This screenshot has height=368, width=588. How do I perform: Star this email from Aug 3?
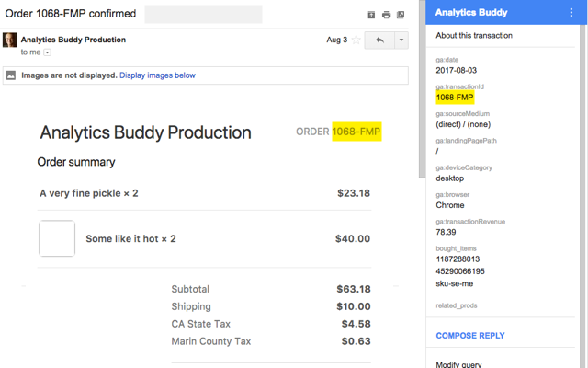click(355, 40)
